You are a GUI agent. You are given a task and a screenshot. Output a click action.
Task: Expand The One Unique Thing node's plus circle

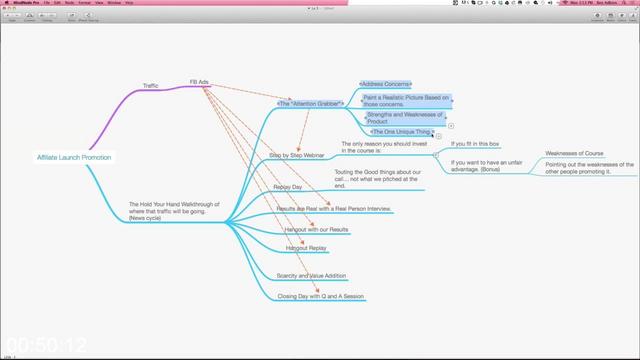coord(438,136)
